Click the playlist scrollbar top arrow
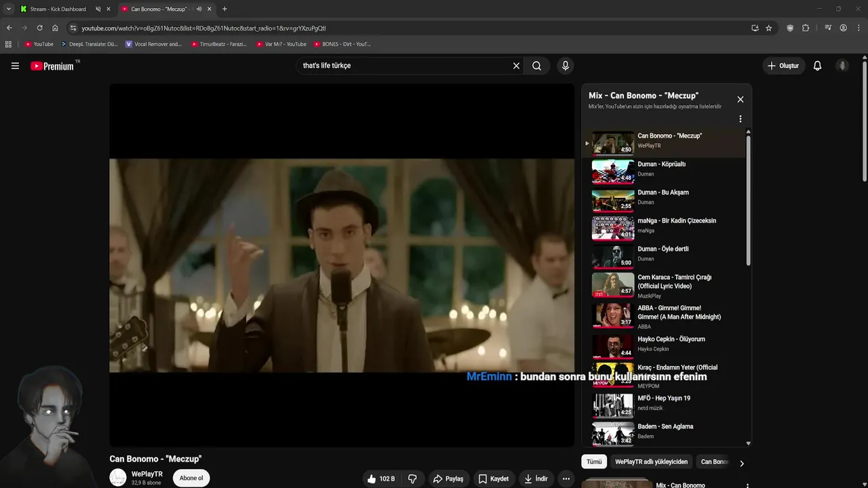This screenshot has height=488, width=868. coord(748,131)
